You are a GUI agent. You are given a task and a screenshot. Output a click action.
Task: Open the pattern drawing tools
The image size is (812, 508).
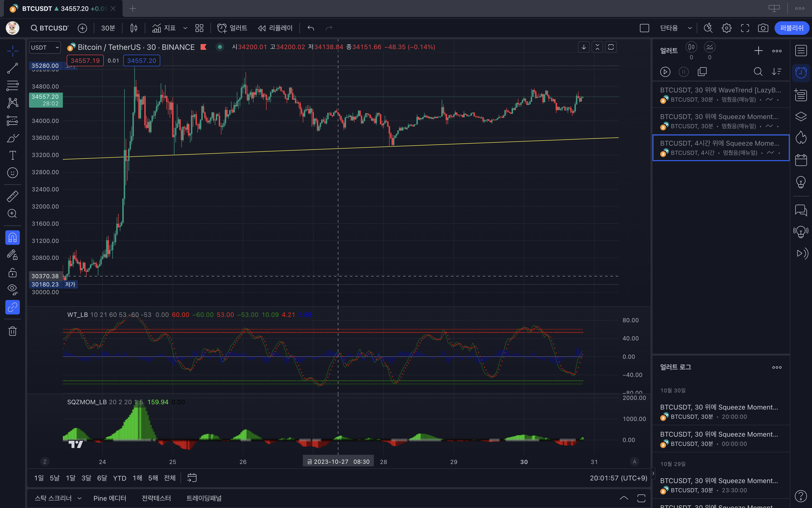(12, 103)
